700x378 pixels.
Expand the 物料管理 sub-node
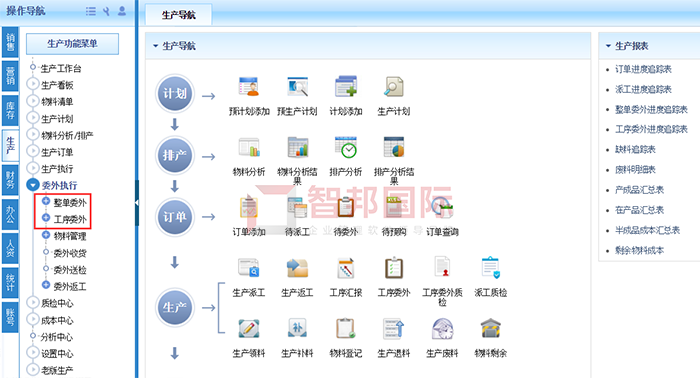coord(46,235)
